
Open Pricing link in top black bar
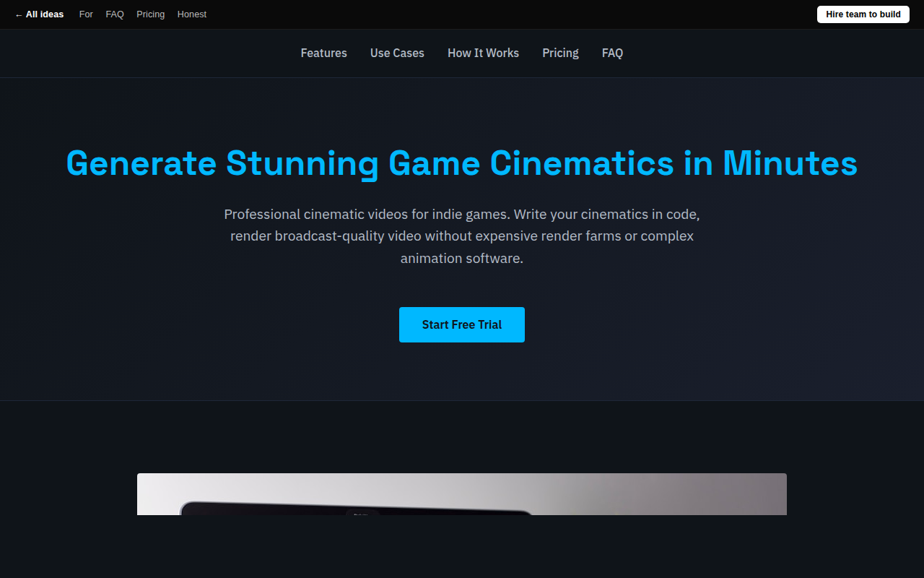click(x=151, y=14)
